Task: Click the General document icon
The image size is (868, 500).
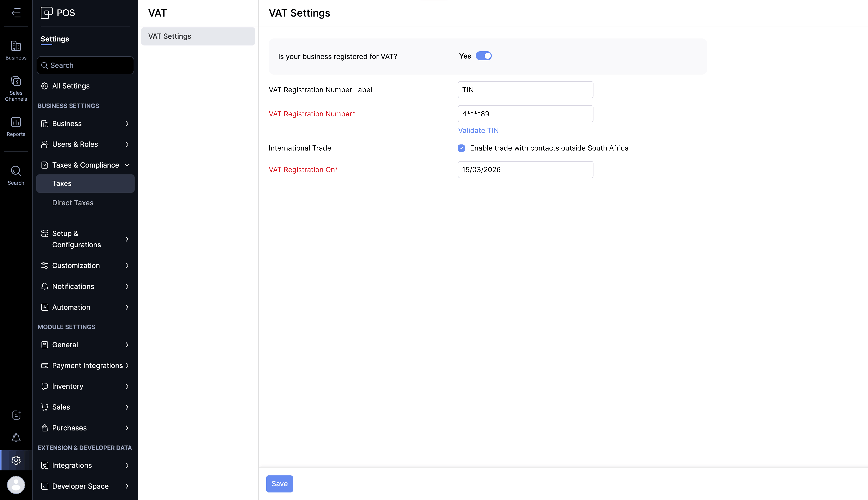Action: coord(45,345)
